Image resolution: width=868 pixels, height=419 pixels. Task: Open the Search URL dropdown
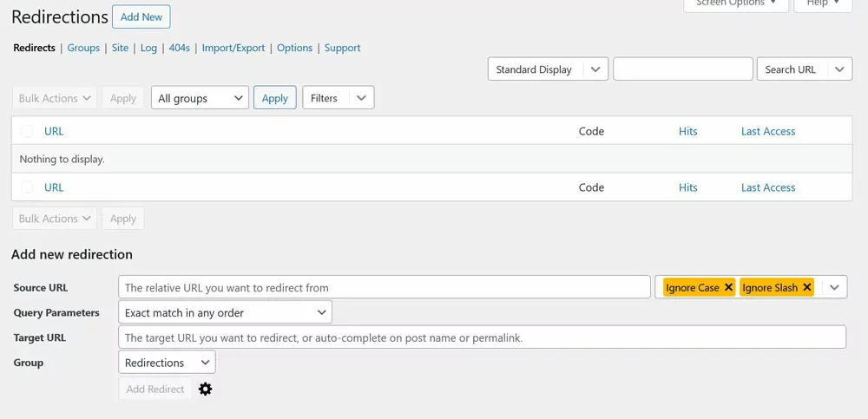tap(804, 69)
